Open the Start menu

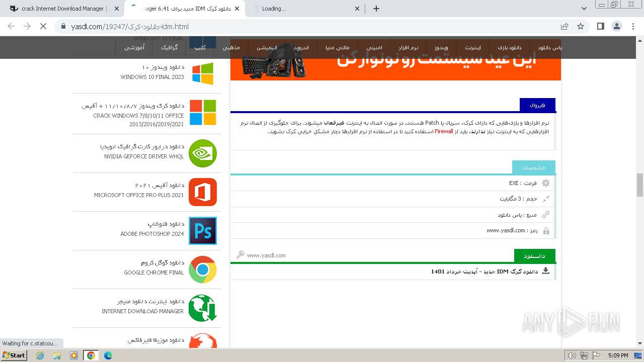tap(14, 355)
